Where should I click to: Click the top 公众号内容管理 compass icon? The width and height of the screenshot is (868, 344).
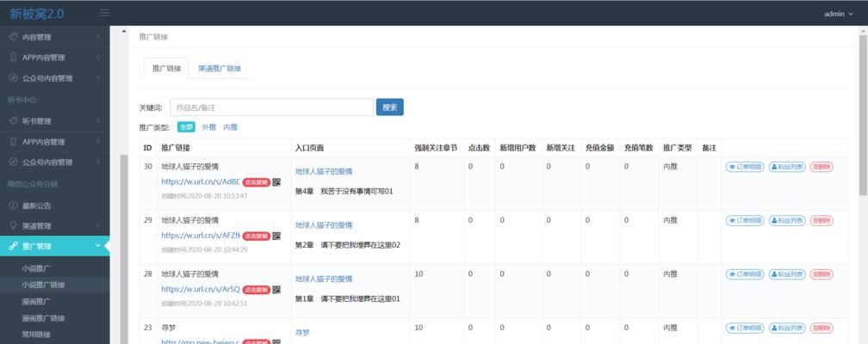tap(13, 78)
